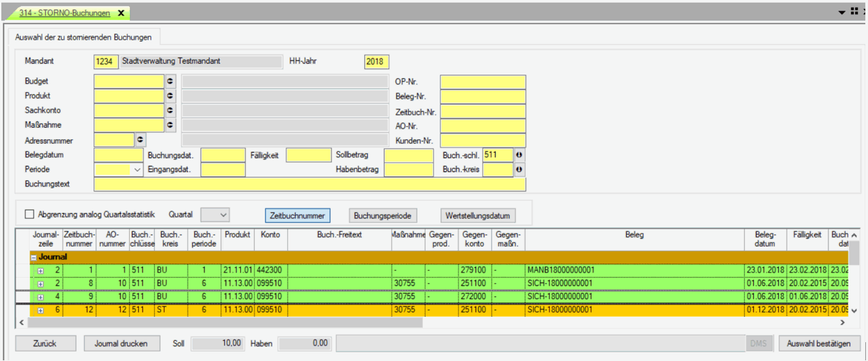Collapse the Journal group row
Viewport: 868px width, 361px height.
(33, 257)
